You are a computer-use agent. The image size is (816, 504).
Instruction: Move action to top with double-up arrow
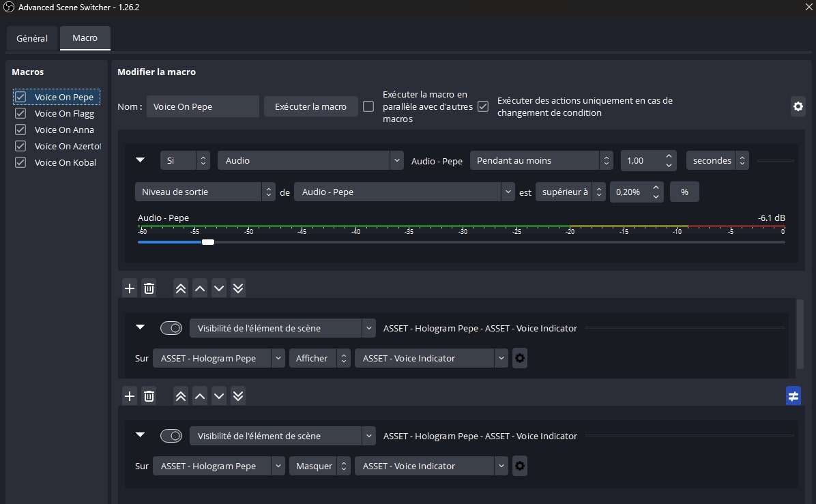point(180,288)
